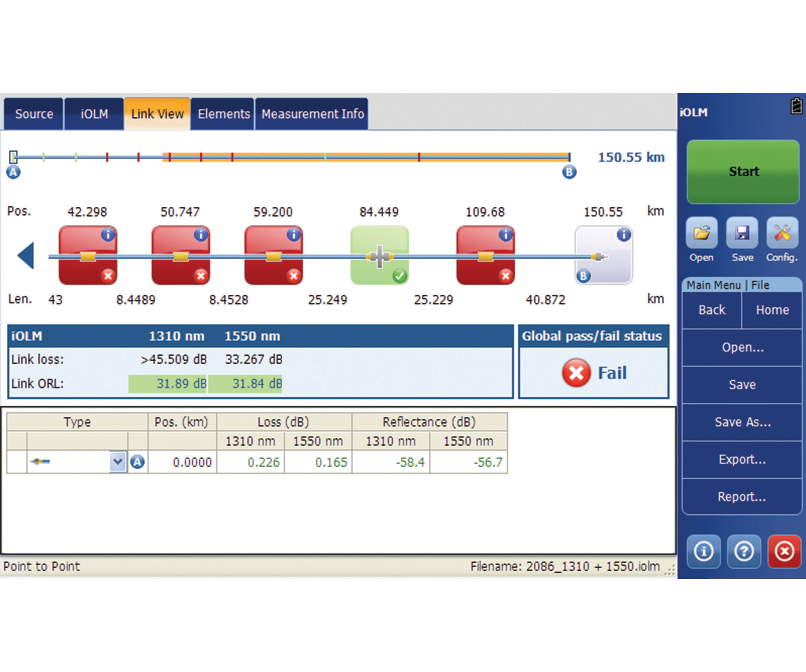Click the Report... menu button
806x672 pixels.
pos(742,497)
